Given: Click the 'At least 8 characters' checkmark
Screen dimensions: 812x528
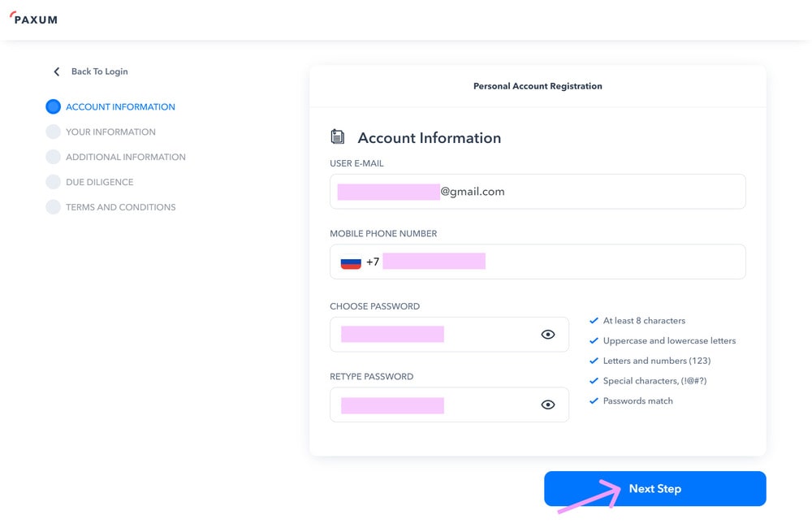Looking at the screenshot, I should click(594, 321).
